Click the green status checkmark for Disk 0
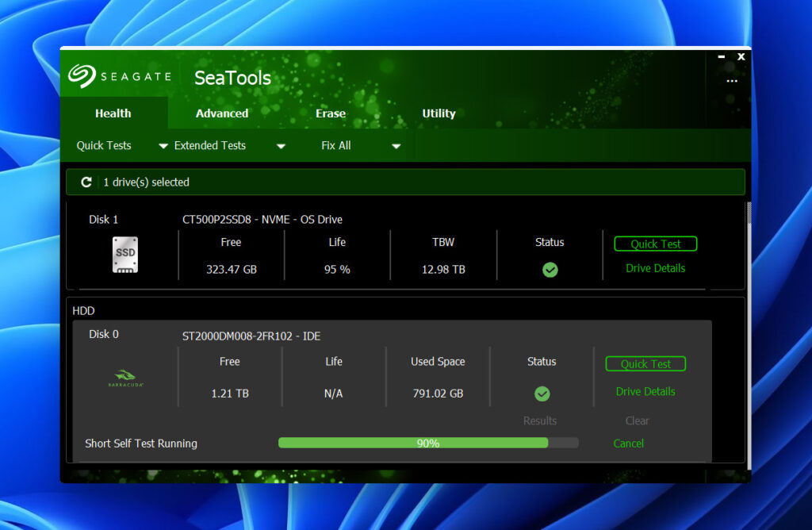The image size is (812, 530). click(542, 394)
